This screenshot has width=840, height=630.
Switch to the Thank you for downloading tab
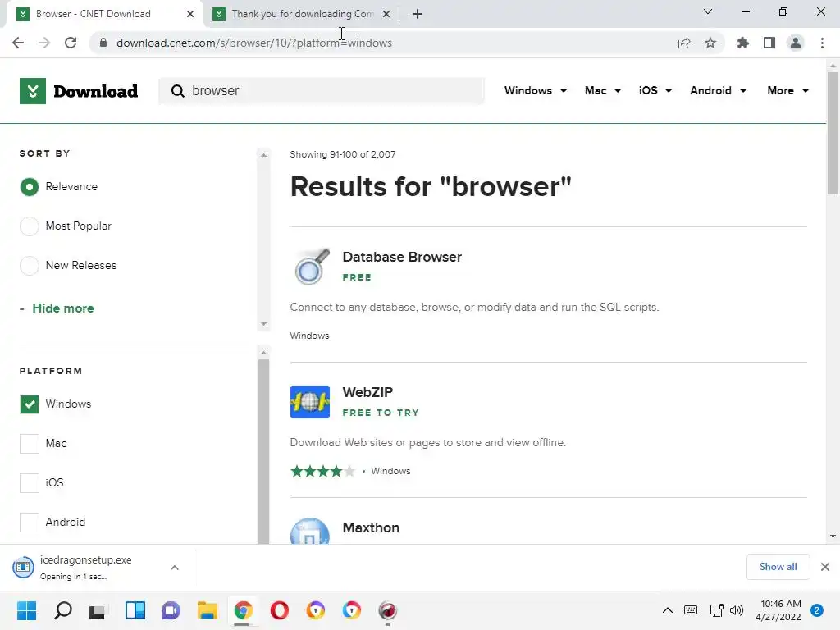tap(302, 14)
